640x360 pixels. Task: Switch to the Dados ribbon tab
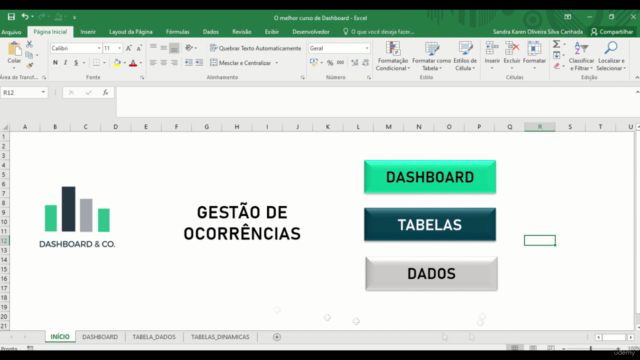(x=211, y=32)
